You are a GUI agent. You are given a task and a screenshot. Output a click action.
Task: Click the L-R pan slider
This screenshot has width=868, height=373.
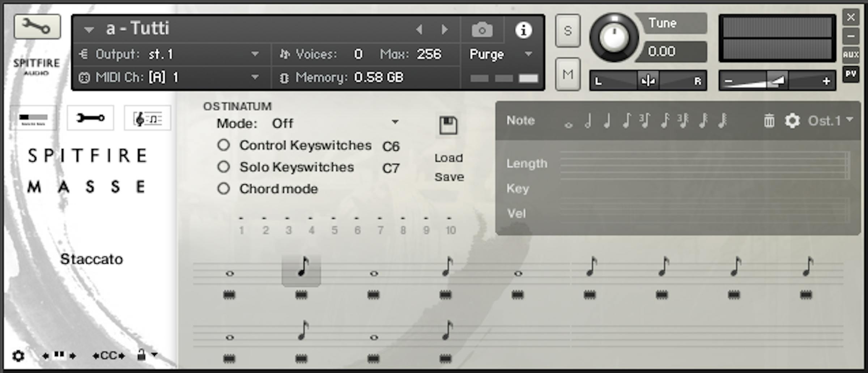(648, 80)
